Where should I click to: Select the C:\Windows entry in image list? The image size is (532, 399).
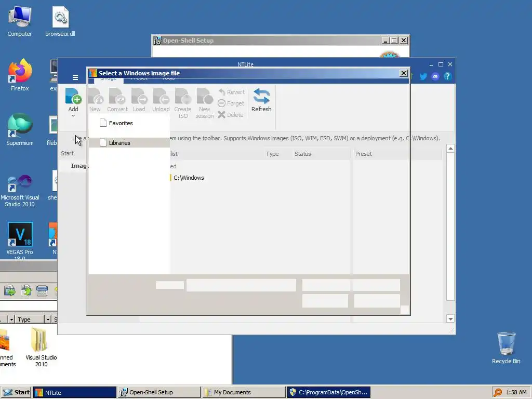(x=189, y=178)
